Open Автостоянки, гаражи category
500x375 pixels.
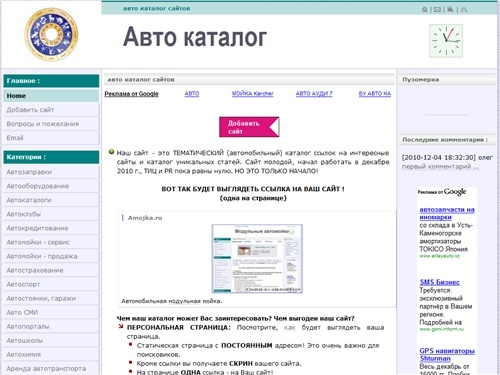pyautogui.click(x=51, y=298)
